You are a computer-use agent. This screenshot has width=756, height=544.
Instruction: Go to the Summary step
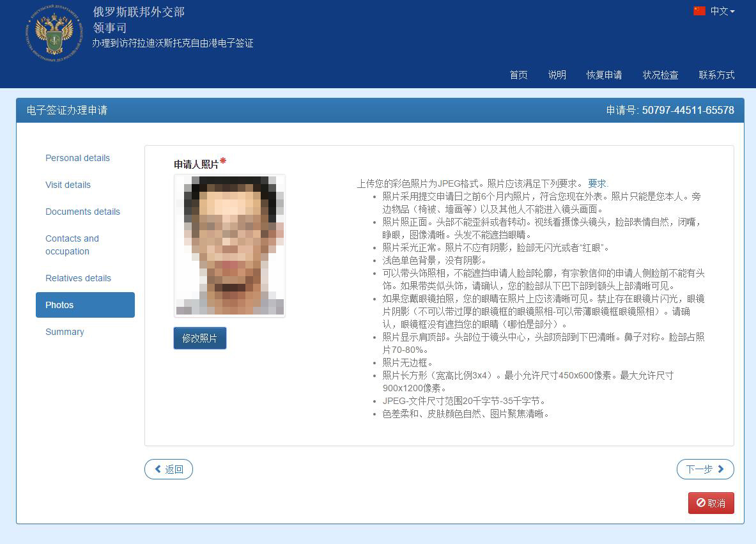(65, 332)
